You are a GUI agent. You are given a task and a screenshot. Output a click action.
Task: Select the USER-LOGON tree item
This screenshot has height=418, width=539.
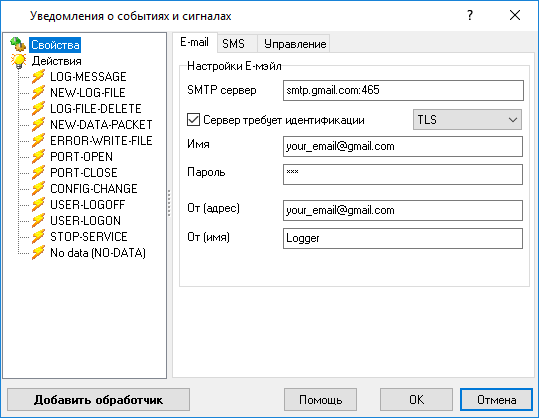85,221
